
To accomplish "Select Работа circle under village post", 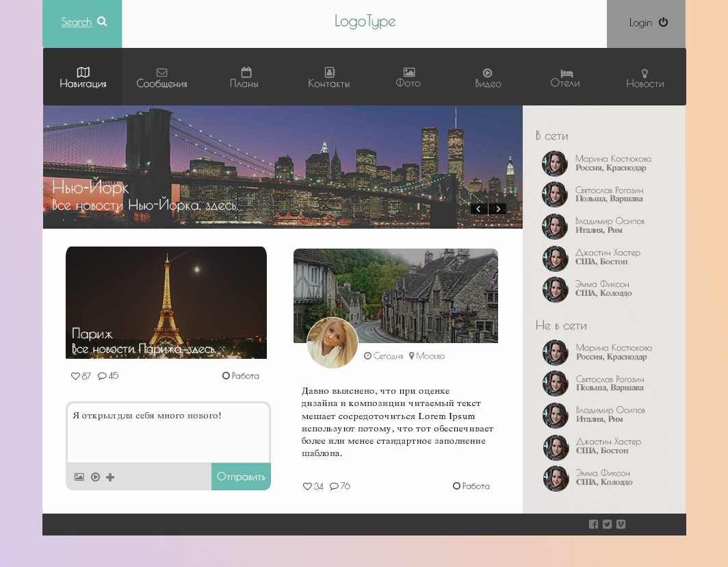I will (456, 486).
